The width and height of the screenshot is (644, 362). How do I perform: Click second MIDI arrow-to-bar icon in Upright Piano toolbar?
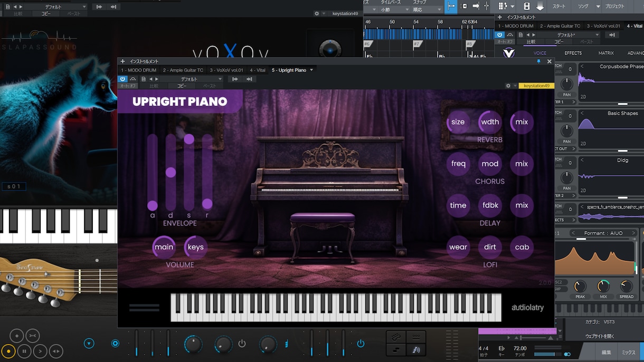[249, 79]
